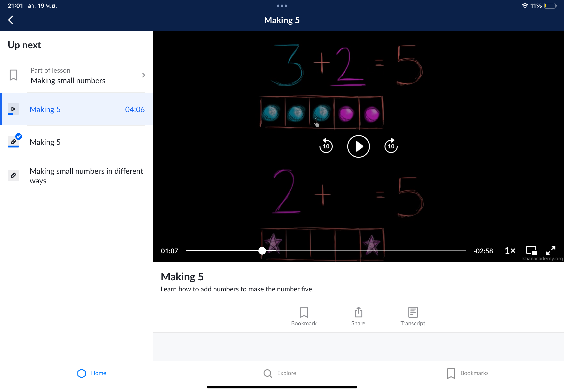Bookmark this video
Image resolution: width=564 pixels, height=392 pixels.
pos(304,316)
